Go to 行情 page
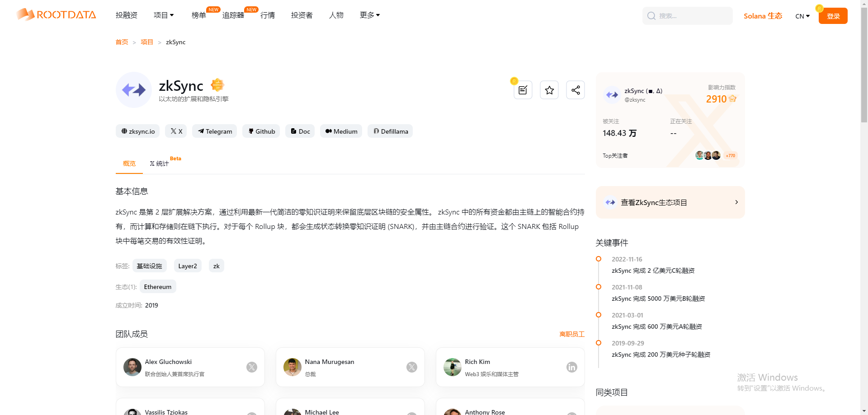 (268, 15)
